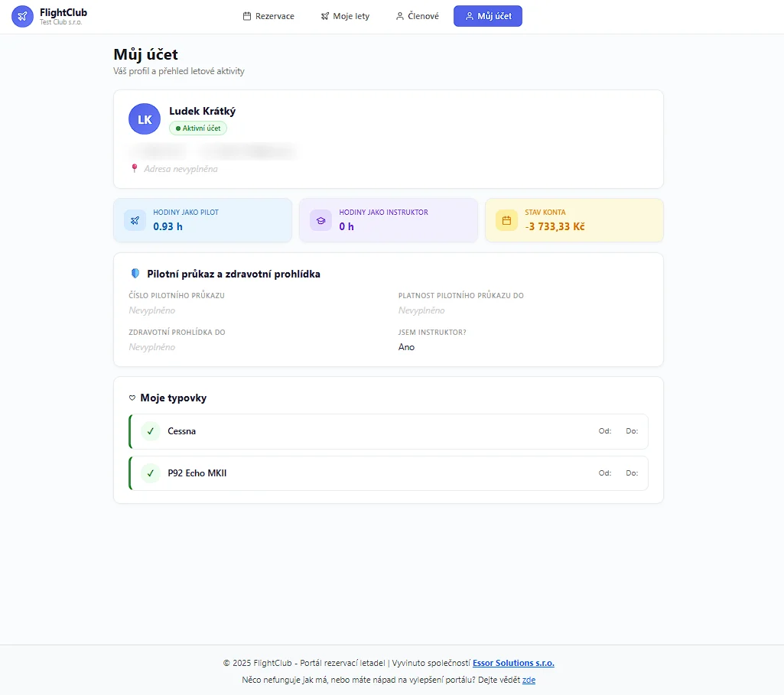Click the 'Stav konta' label
784x695 pixels.
click(x=545, y=213)
